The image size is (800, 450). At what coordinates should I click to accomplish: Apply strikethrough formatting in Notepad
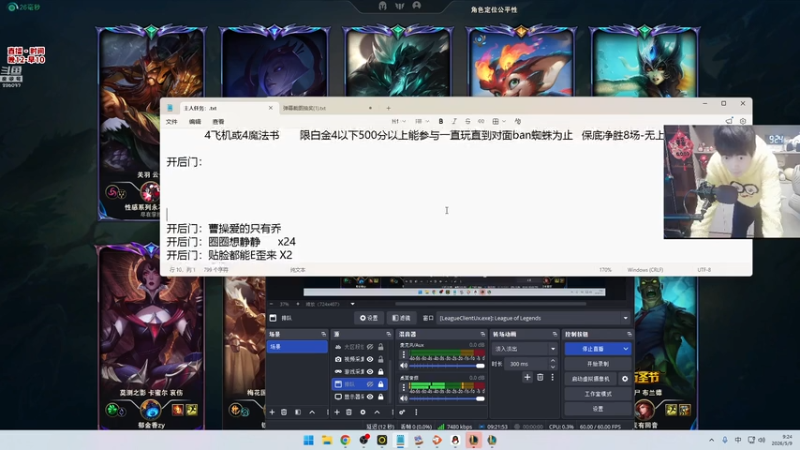467,121
